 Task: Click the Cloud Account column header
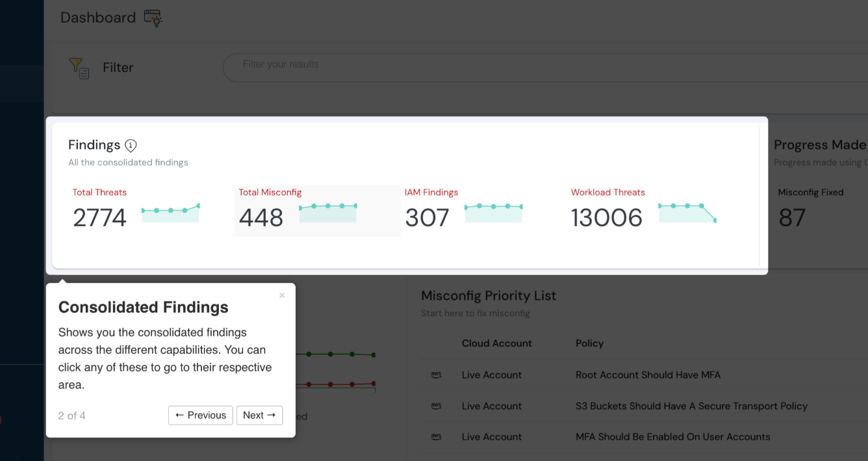click(x=496, y=343)
